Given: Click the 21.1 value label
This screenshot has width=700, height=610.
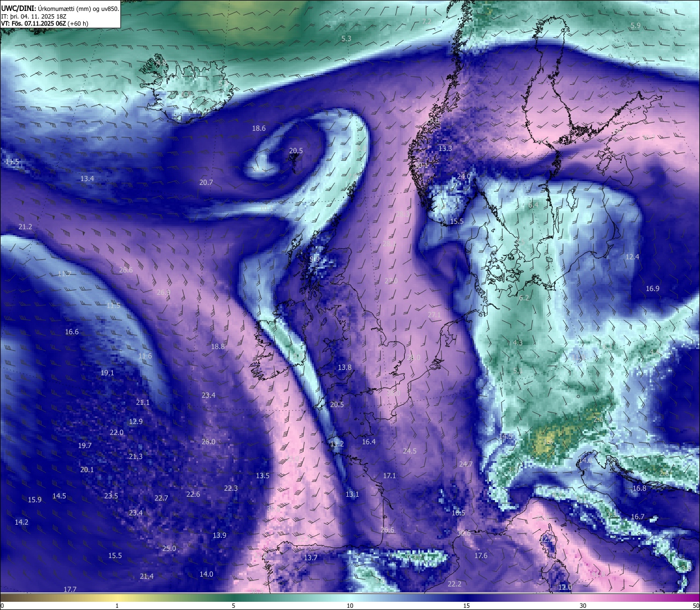Looking at the screenshot, I should click(x=143, y=403).
